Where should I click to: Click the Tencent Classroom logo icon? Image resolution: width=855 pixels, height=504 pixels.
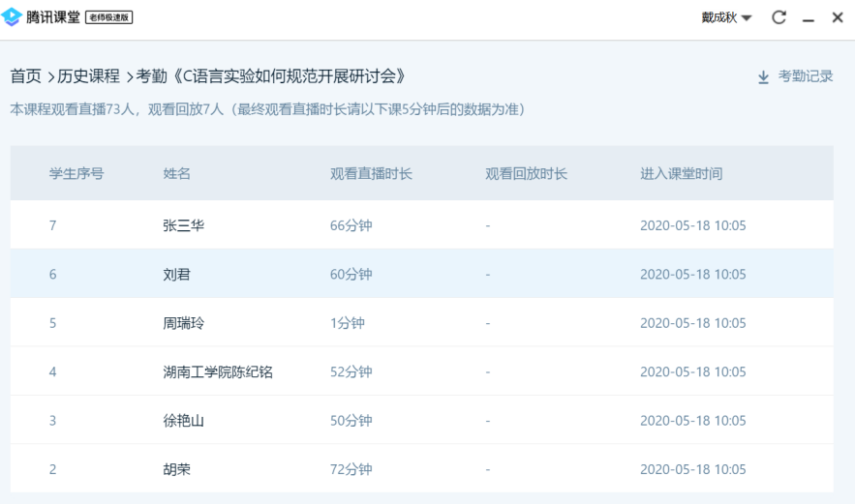tap(12, 18)
